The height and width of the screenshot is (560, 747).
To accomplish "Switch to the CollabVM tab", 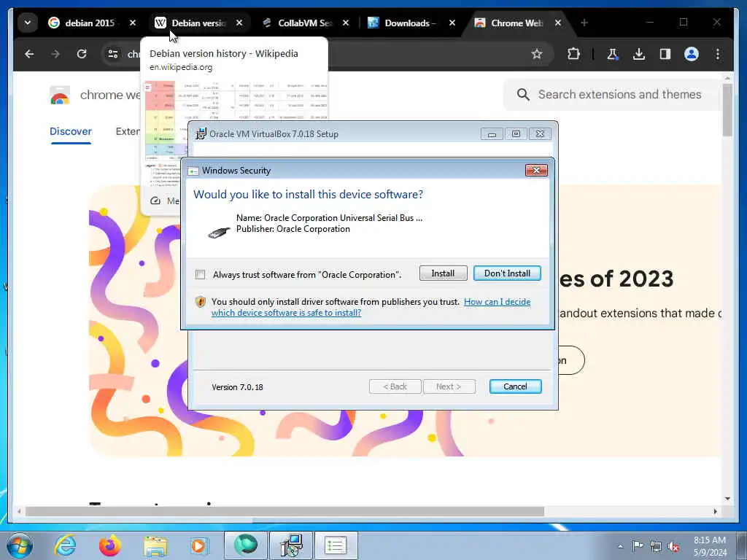I will [306, 23].
